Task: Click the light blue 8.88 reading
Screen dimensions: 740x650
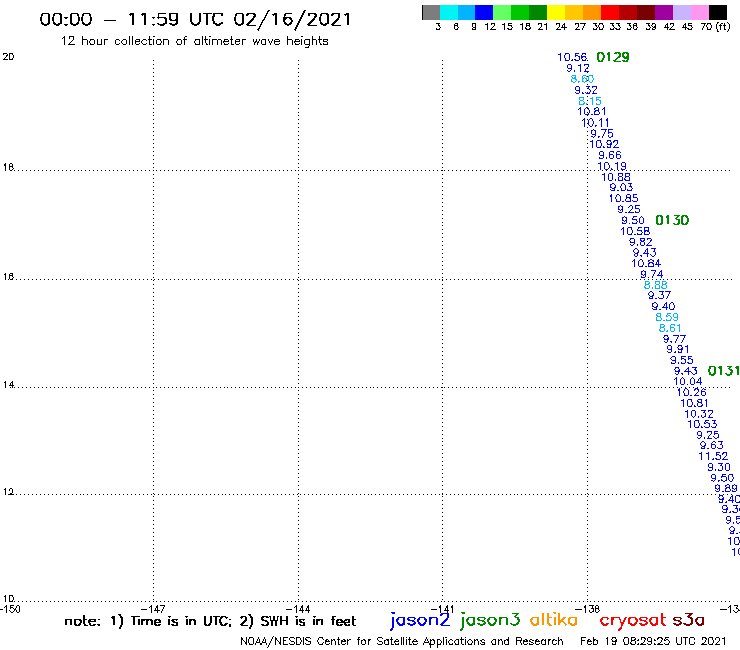Action: pos(656,285)
